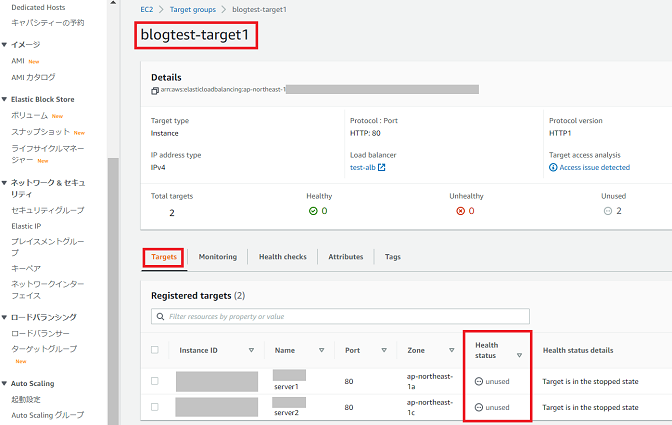
Task: Open キーペア in sidebar
Action: point(26,269)
